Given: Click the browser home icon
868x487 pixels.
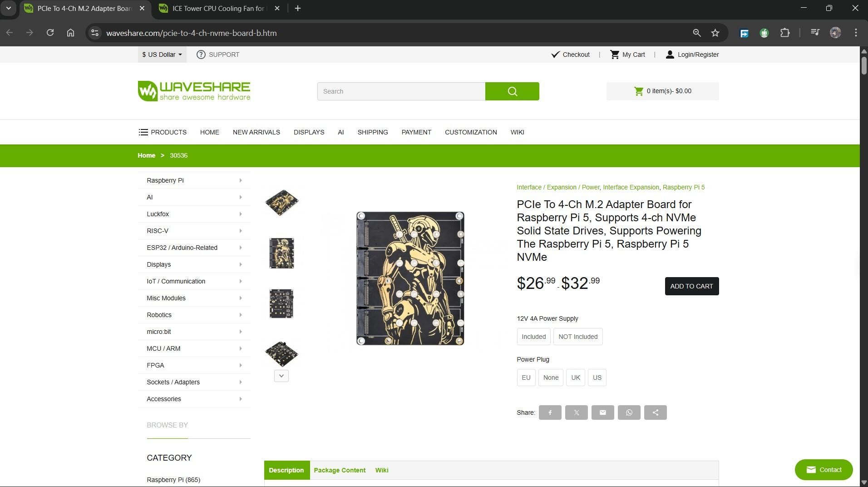Looking at the screenshot, I should pyautogui.click(x=70, y=33).
